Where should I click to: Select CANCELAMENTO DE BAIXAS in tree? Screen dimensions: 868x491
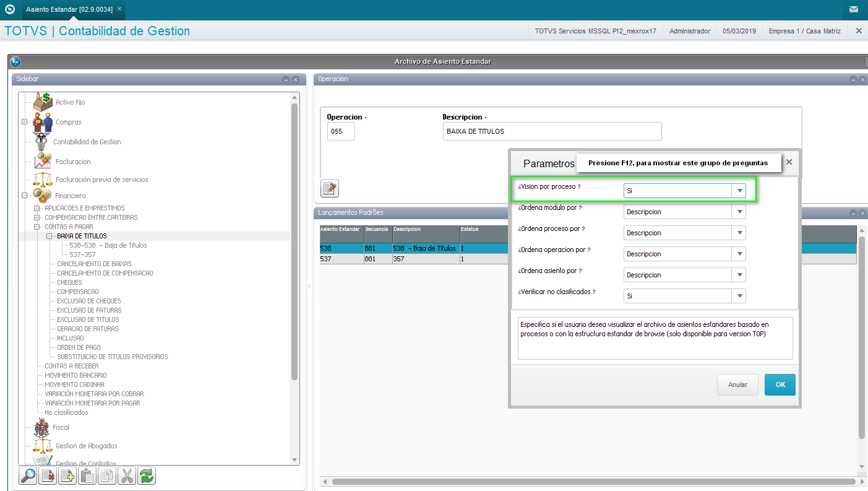94,264
